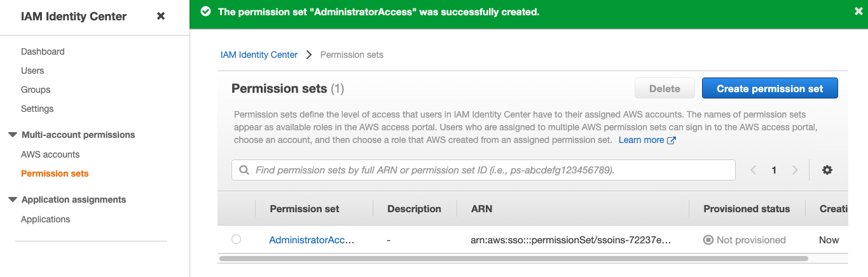Collapse the Application assignments section
This screenshot has height=277, width=868.
click(x=12, y=199)
